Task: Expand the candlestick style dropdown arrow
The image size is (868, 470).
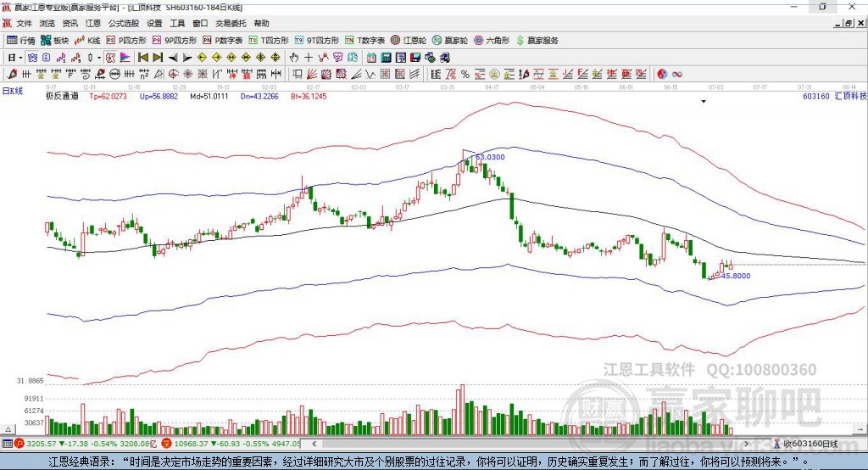Action: coord(99,58)
